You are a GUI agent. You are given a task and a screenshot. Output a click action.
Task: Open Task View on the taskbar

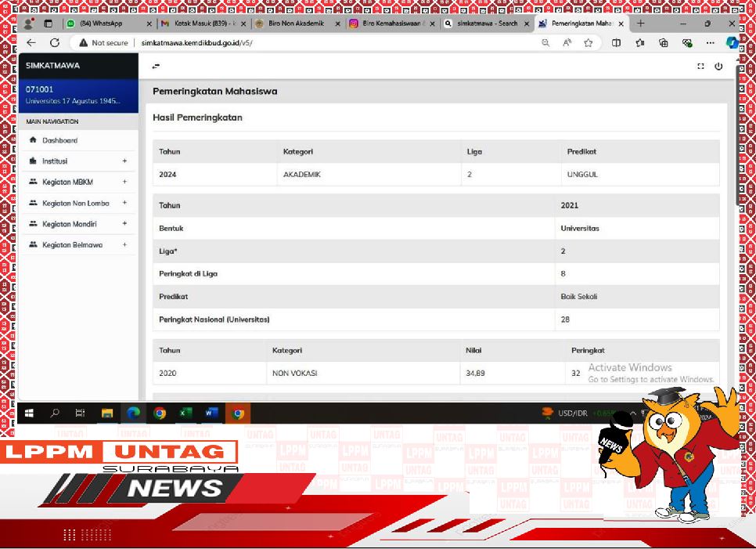[x=80, y=413]
